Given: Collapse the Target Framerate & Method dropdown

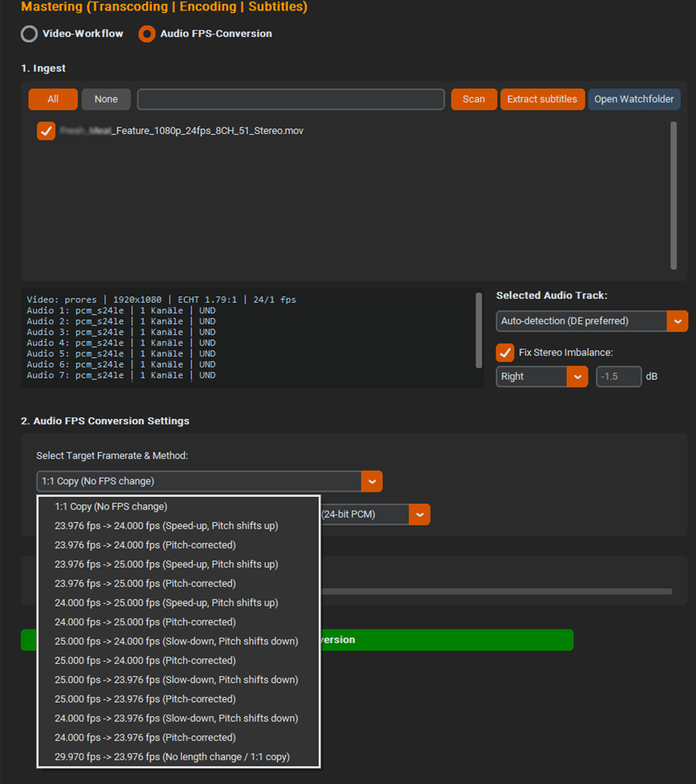Looking at the screenshot, I should click(209, 481).
